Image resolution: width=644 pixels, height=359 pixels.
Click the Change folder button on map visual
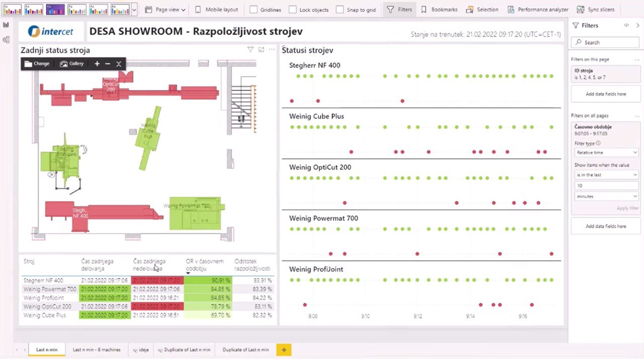(x=37, y=64)
